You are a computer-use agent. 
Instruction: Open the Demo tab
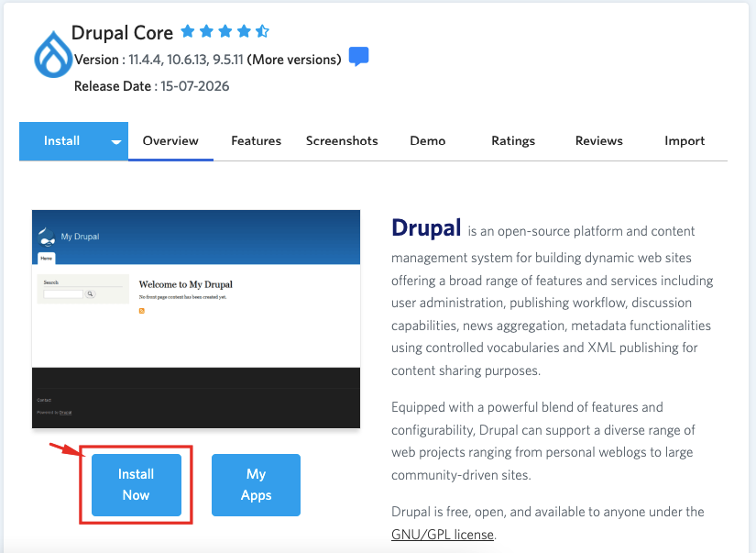428,141
